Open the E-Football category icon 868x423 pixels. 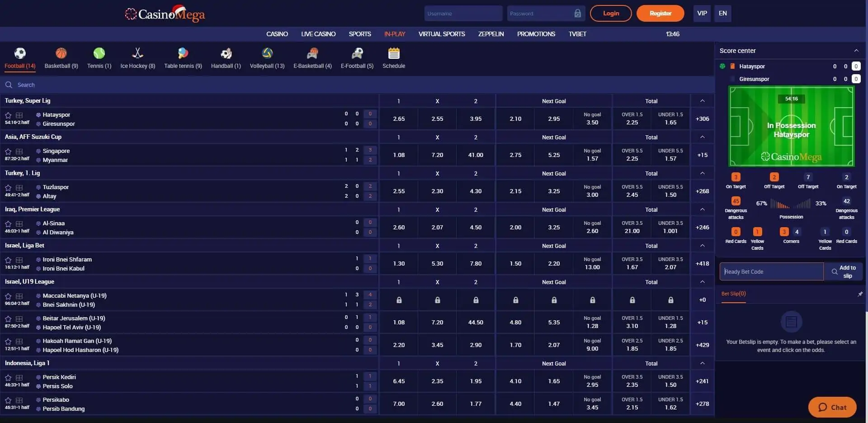tap(357, 53)
